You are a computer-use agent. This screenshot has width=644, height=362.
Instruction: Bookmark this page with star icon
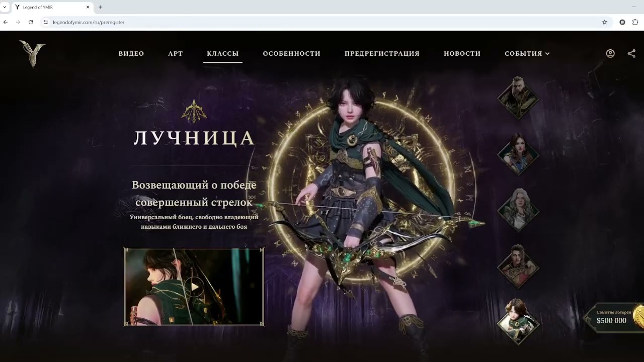pos(605,22)
